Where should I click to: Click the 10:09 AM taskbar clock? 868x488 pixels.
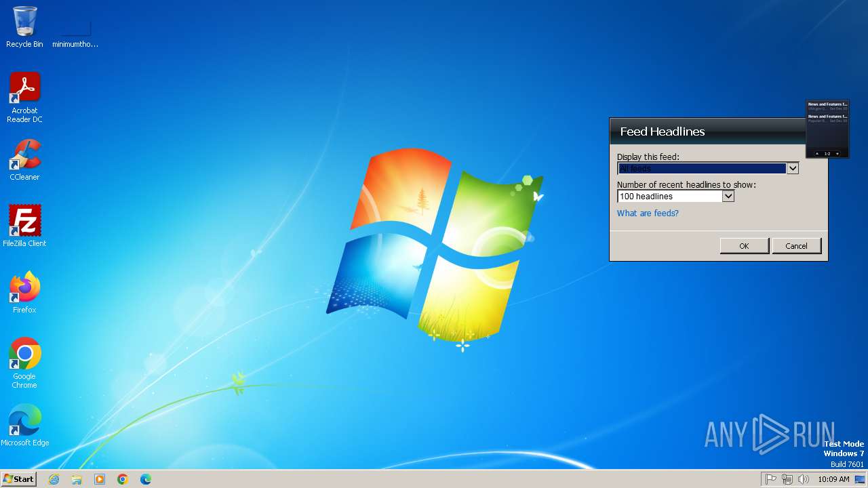833,479
